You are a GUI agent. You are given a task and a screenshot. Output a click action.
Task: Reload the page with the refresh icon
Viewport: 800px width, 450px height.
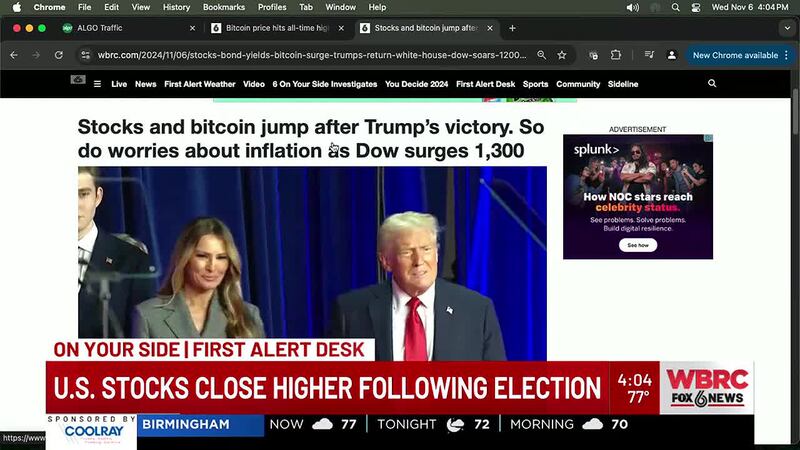pos(59,55)
